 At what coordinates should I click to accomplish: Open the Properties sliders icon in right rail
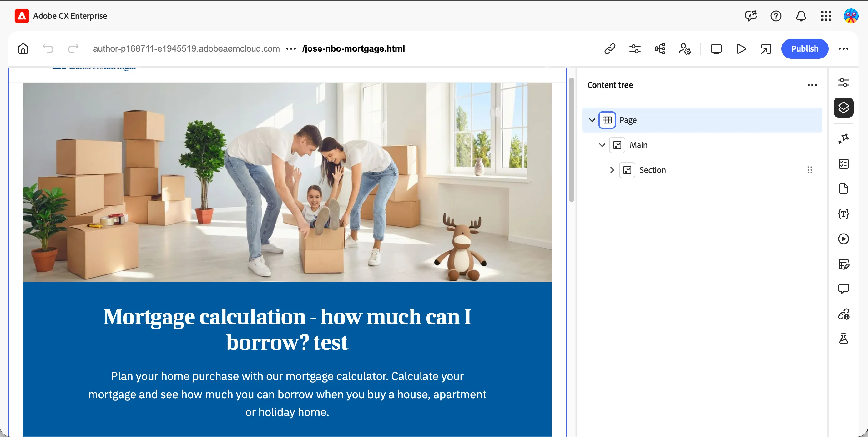pyautogui.click(x=843, y=83)
